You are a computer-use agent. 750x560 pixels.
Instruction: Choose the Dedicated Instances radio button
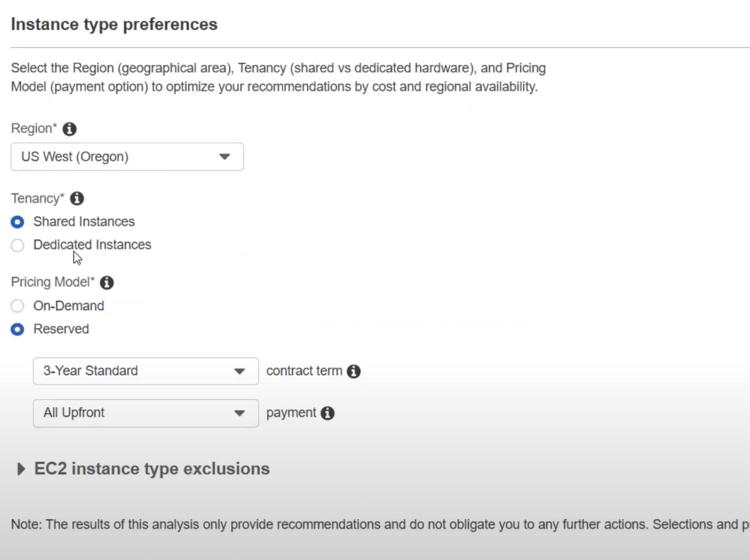coord(17,245)
